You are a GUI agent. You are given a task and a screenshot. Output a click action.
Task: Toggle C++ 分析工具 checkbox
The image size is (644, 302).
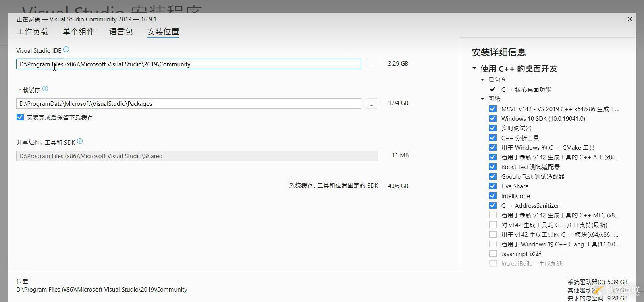pos(492,138)
